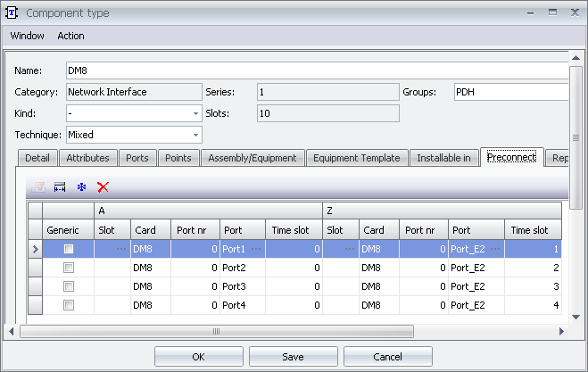
Task: Click the Groups field containing PDH
Action: (511, 92)
